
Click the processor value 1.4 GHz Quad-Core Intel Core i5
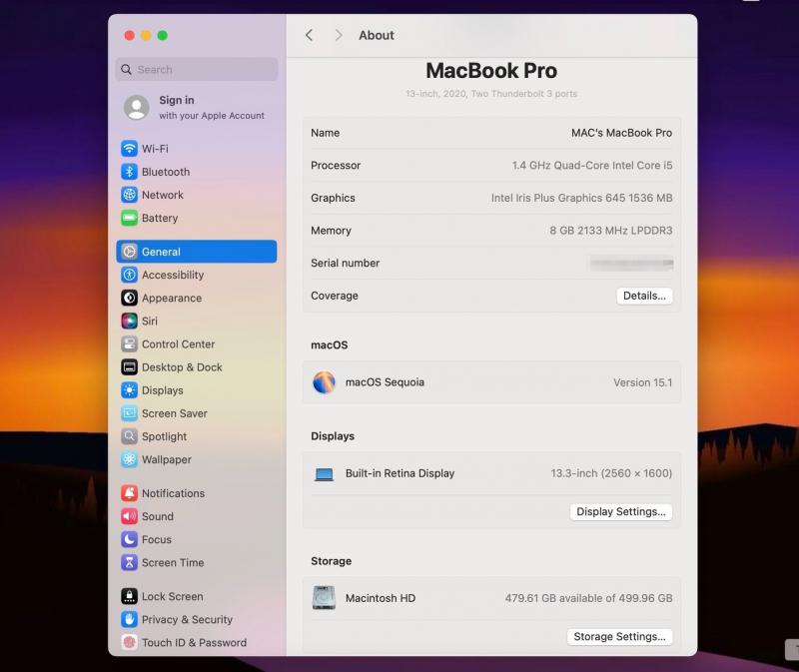pyautogui.click(x=592, y=166)
